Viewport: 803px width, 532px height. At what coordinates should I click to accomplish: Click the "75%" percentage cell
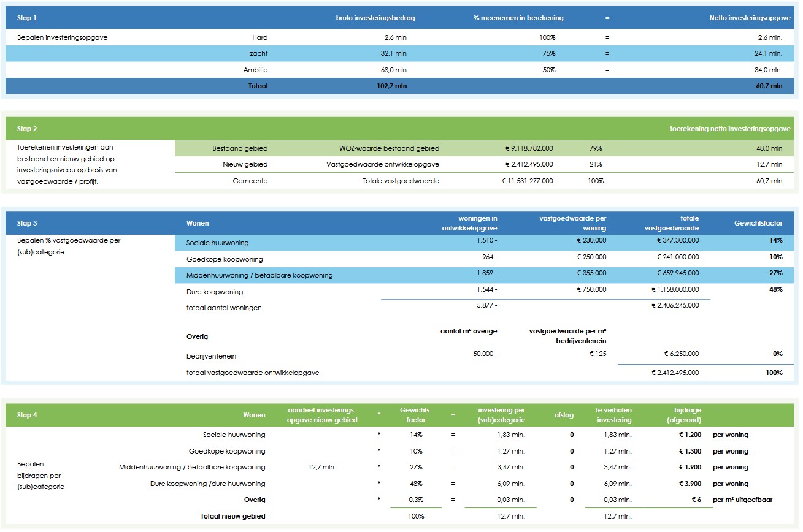coord(549,54)
